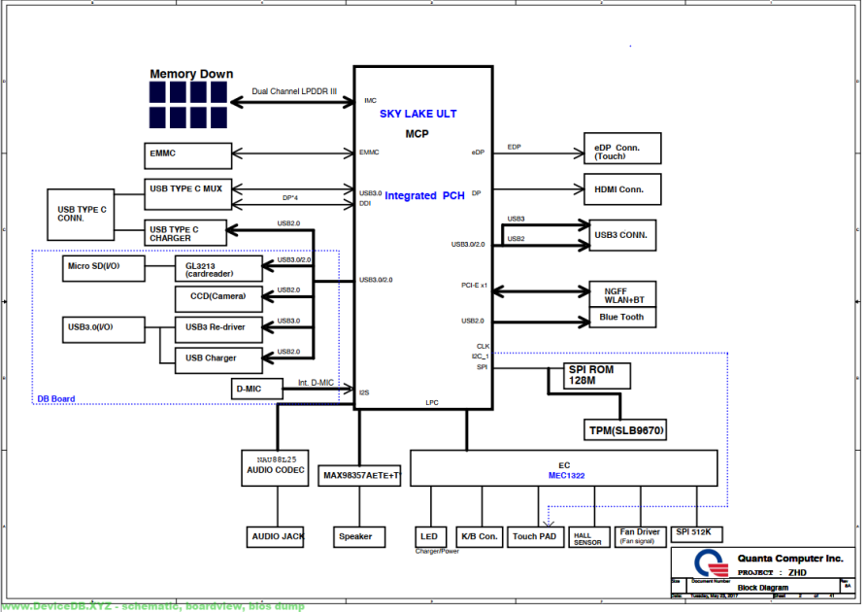Viewport: 868px width, 612px height.
Task: Click the Charger/Power caption under LED
Action: tap(437, 551)
